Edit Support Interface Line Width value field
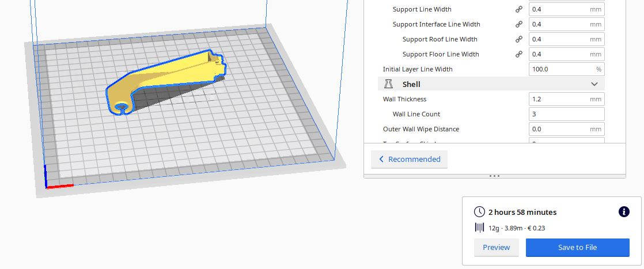Viewport: 644px width, 269px height. (566, 24)
